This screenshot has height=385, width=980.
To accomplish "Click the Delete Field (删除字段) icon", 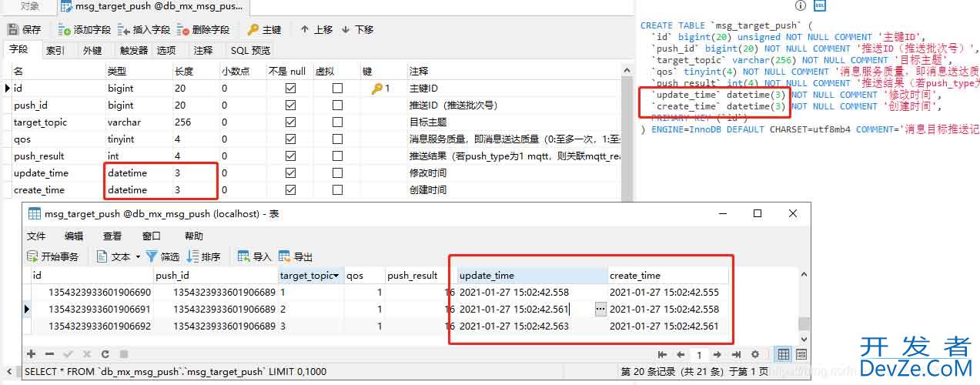I will [182, 30].
